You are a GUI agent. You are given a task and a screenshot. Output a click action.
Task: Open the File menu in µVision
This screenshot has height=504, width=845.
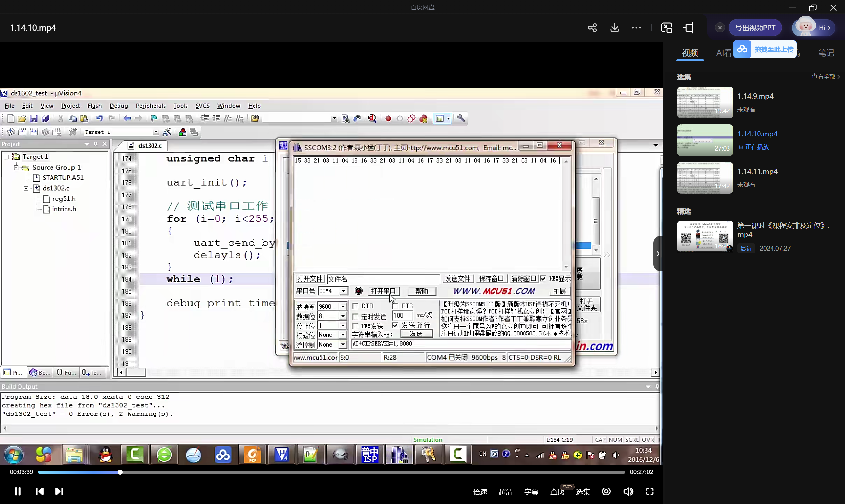click(9, 106)
